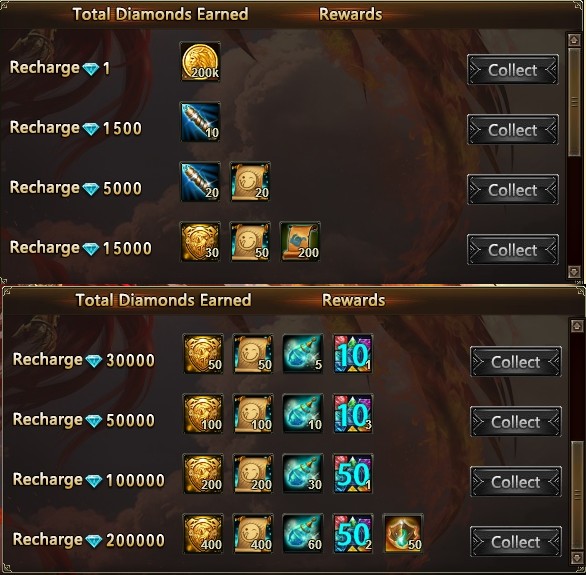586x575 pixels.
Task: Collect the Recharge 15000 reward
Action: pos(513,250)
